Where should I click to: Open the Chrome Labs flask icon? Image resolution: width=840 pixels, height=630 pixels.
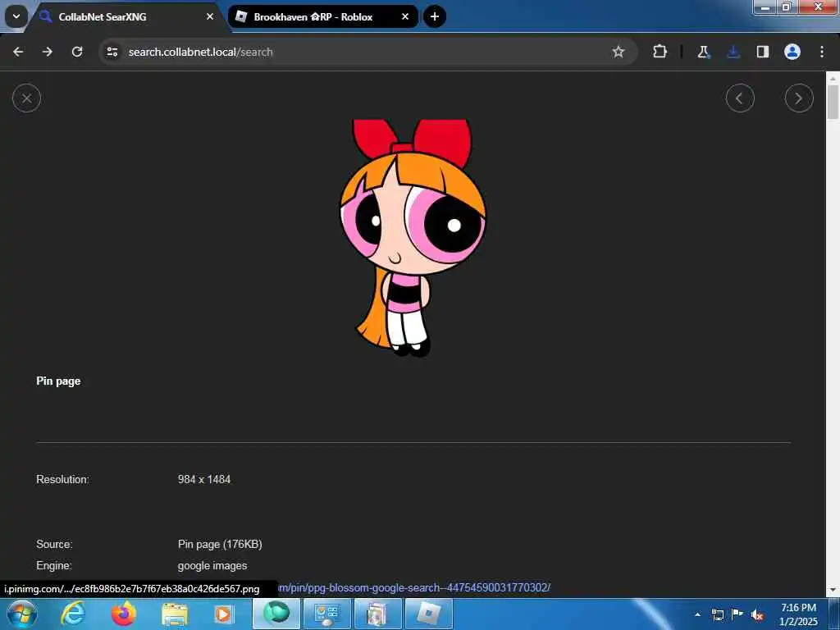pyautogui.click(x=703, y=52)
